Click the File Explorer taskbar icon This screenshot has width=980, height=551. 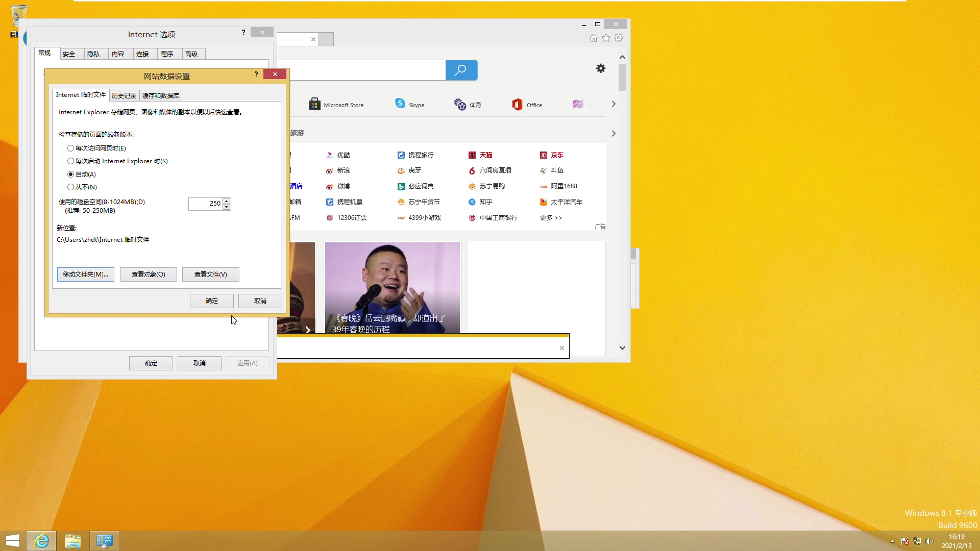tap(73, 540)
